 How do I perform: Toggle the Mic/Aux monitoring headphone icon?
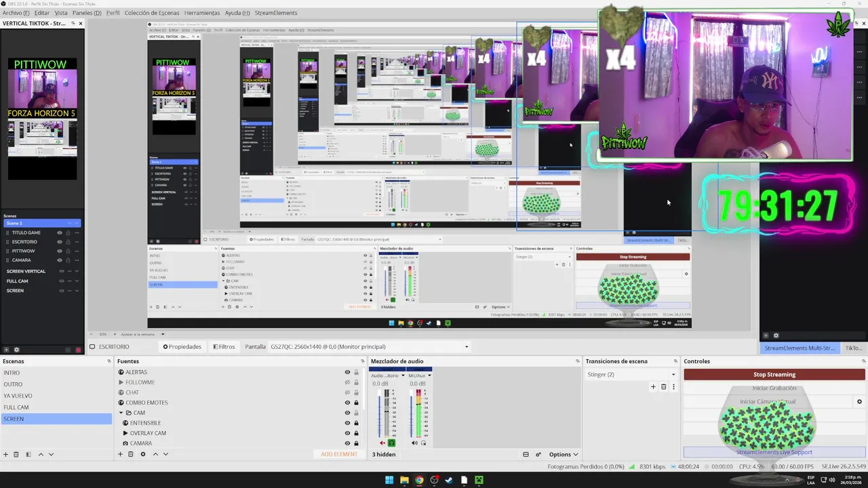(423, 443)
